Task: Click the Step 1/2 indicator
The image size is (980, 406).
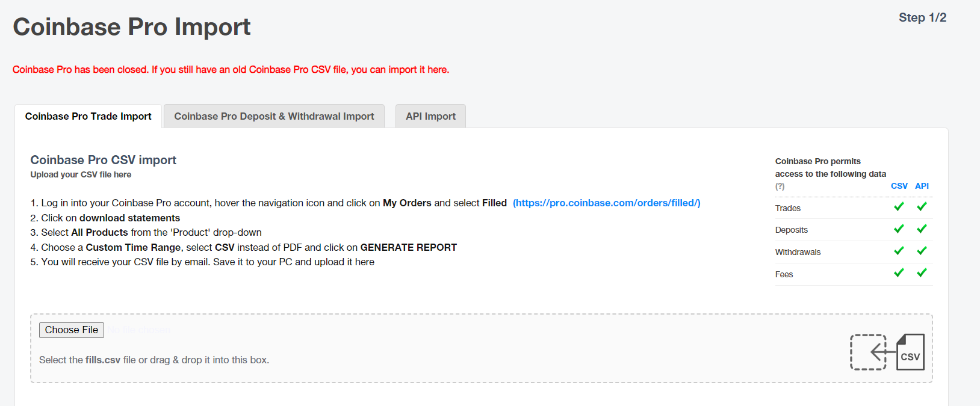Action: [x=922, y=17]
